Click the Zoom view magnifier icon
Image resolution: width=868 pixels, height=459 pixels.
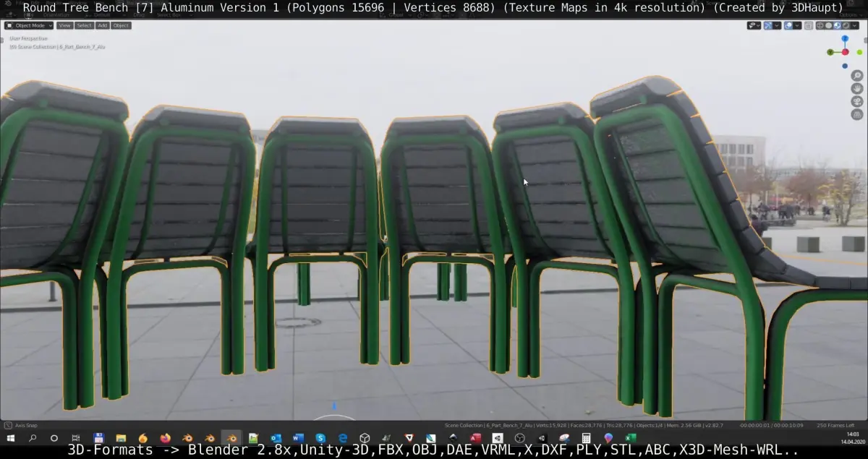click(x=857, y=75)
